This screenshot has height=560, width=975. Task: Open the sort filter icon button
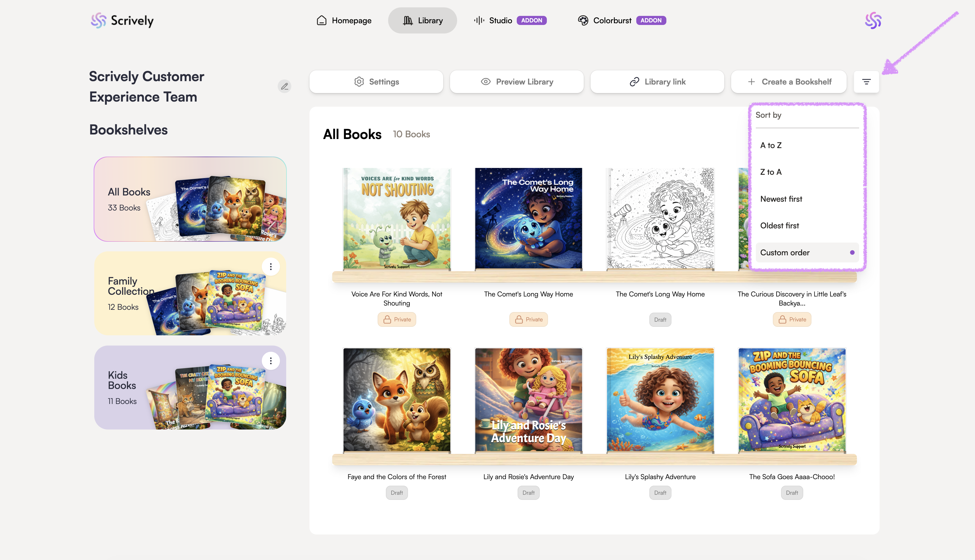[x=866, y=81]
